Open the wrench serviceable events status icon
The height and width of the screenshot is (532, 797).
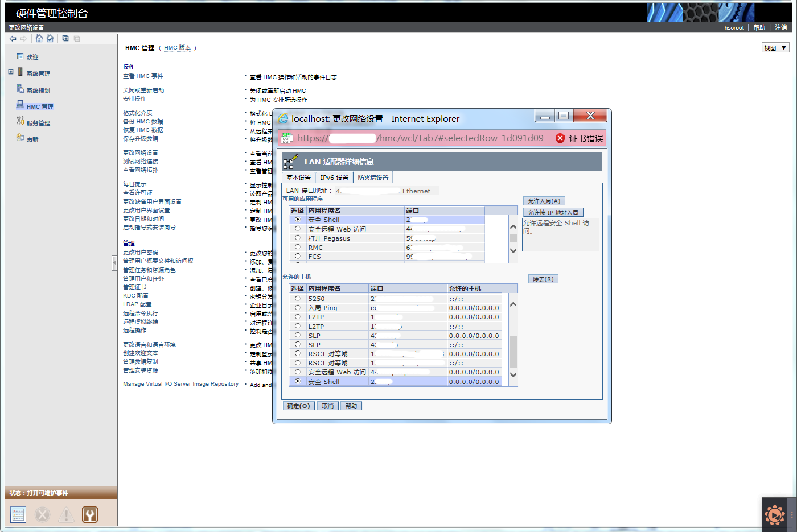(90, 514)
